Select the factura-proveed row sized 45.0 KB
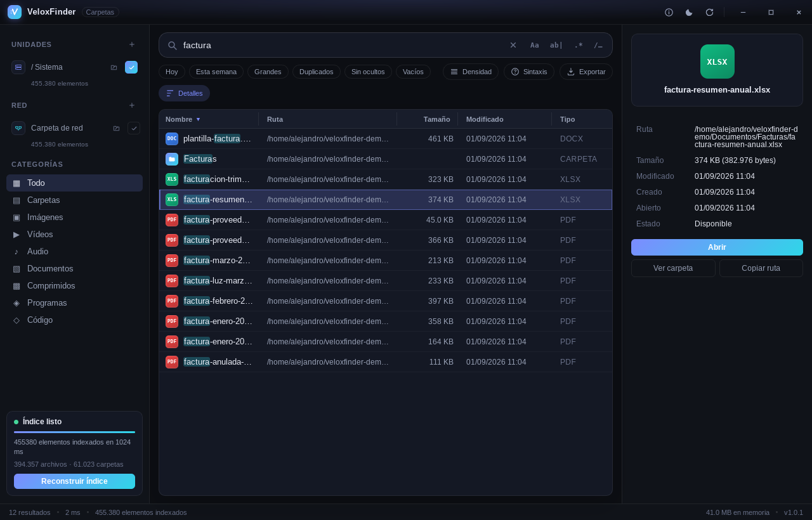The width and height of the screenshot is (812, 520). pyautogui.click(x=386, y=220)
